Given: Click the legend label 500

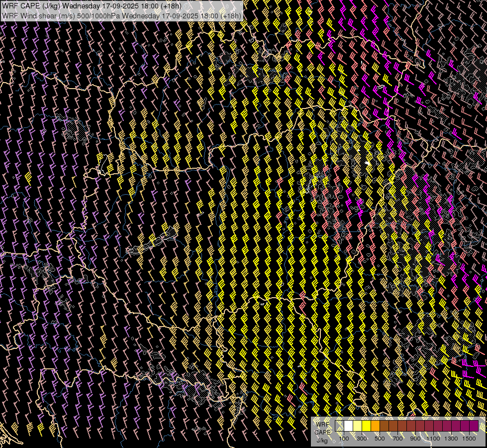Looking at the screenshot, I should 380,439.
